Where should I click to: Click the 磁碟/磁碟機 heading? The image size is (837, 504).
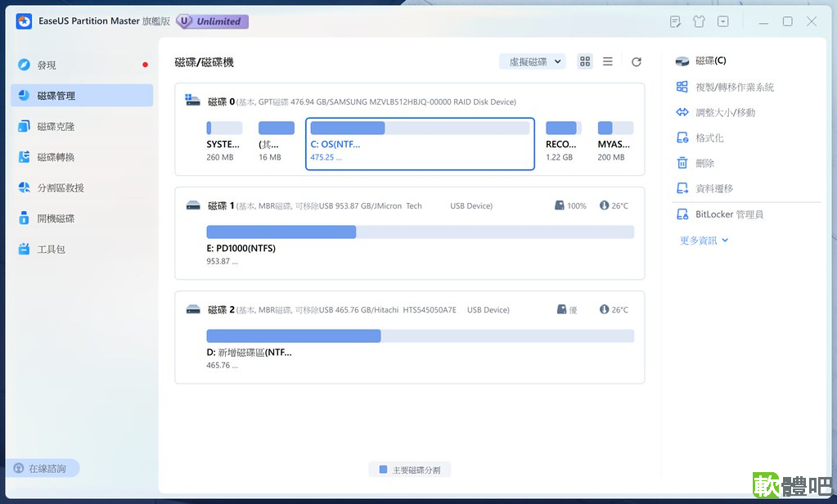click(205, 62)
